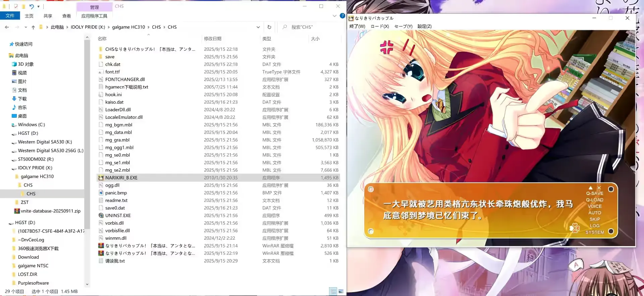Sort files by the 修改日期 column header
This screenshot has width=644, height=296.
[x=213, y=39]
